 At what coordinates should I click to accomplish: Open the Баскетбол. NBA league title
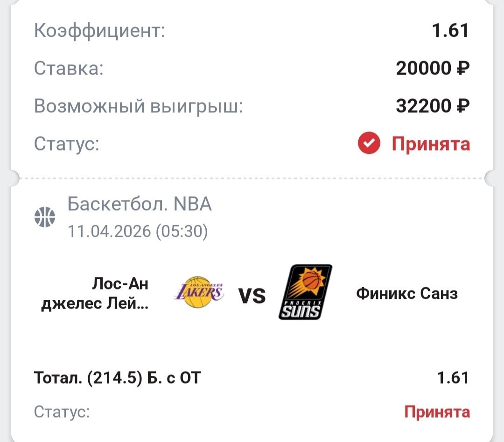tap(140, 204)
